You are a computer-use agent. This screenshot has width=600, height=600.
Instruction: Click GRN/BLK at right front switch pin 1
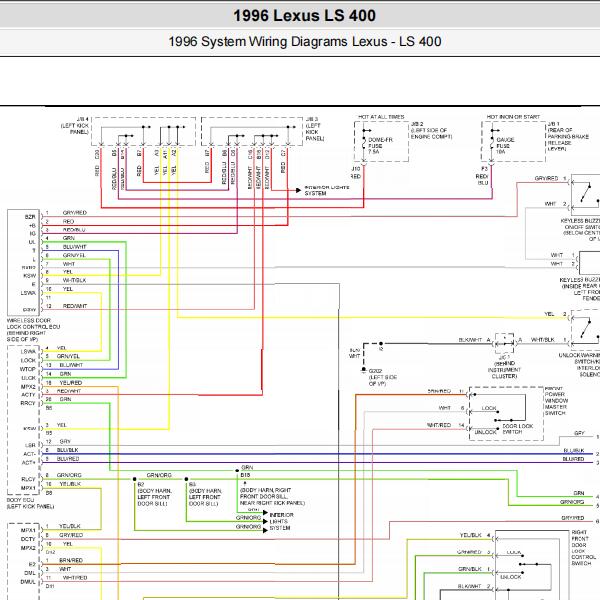tap(469, 569)
